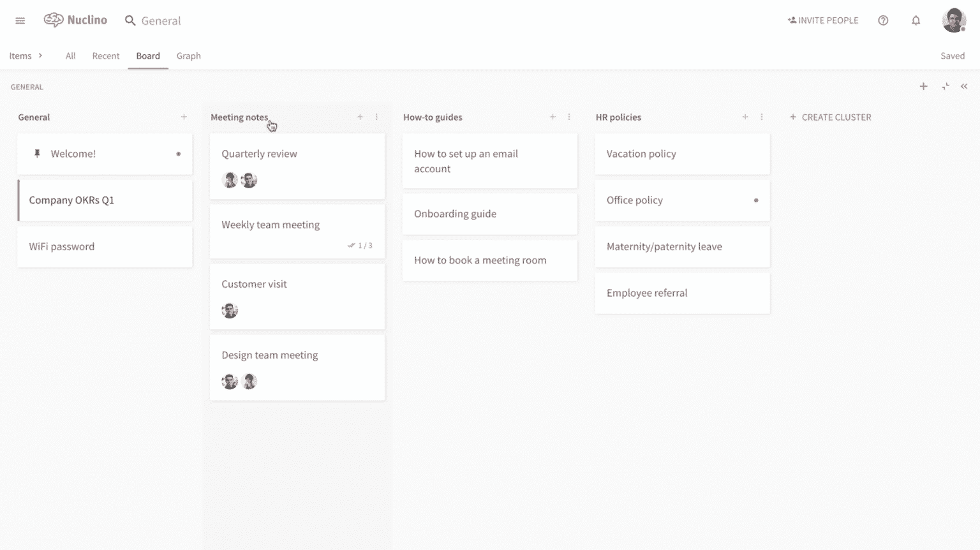The width and height of the screenshot is (980, 550).
Task: Click INVITE PEOPLE button
Action: 823,20
